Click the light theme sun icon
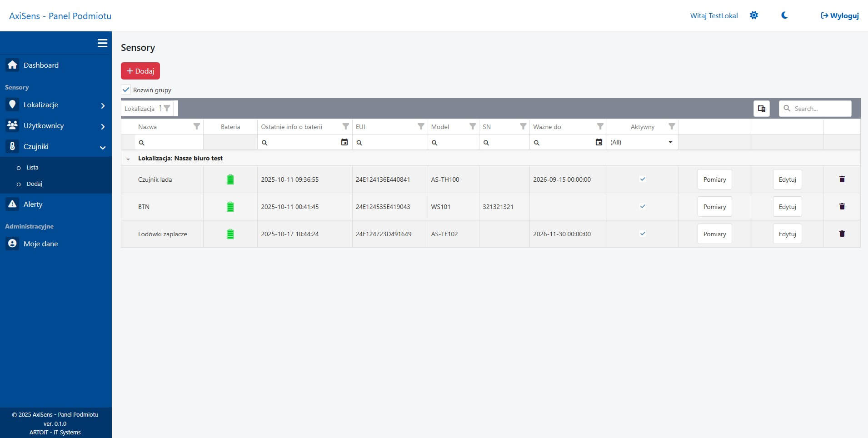Image resolution: width=868 pixels, height=438 pixels. click(x=753, y=15)
